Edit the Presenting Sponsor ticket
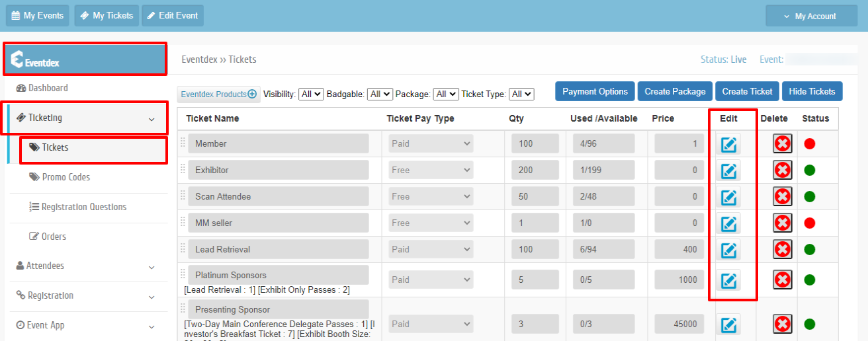Viewport: 868px width, 341px height. pyautogui.click(x=728, y=324)
